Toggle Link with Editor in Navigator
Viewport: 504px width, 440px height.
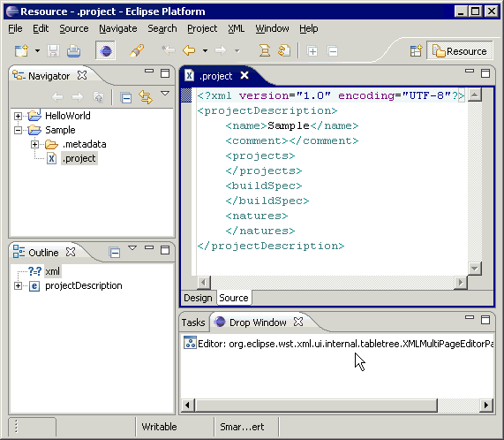coord(146,97)
